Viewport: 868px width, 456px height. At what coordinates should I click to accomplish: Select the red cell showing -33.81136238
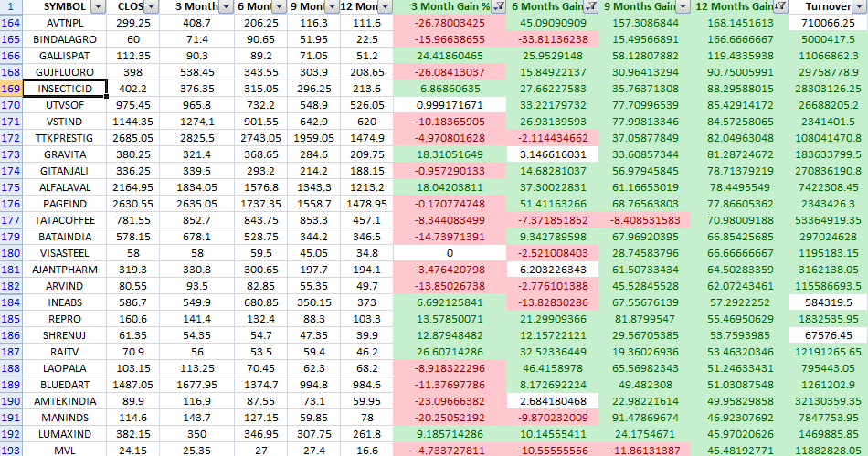(553, 39)
